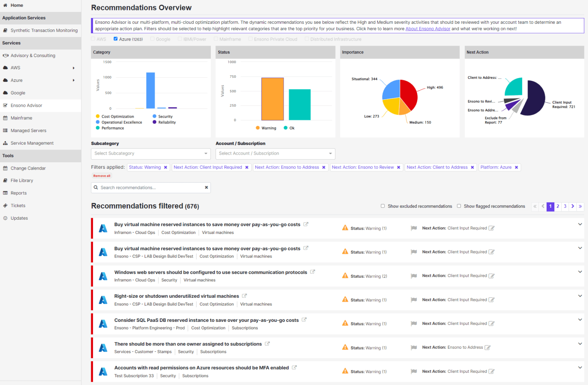Open the Select Subcategory dropdown

coord(150,153)
